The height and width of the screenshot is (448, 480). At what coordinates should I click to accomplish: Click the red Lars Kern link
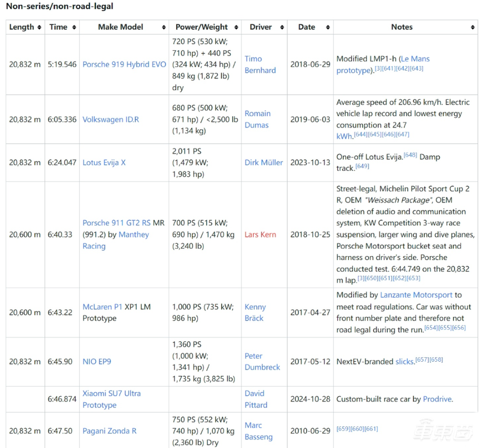tap(260, 234)
